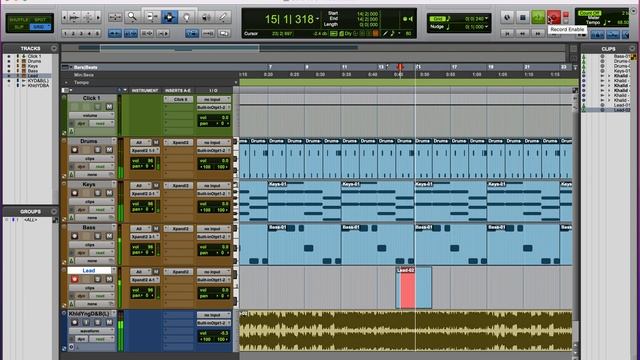Image resolution: width=640 pixels, height=360 pixels.
Task: Open the Groups list menu
Action: (54, 211)
